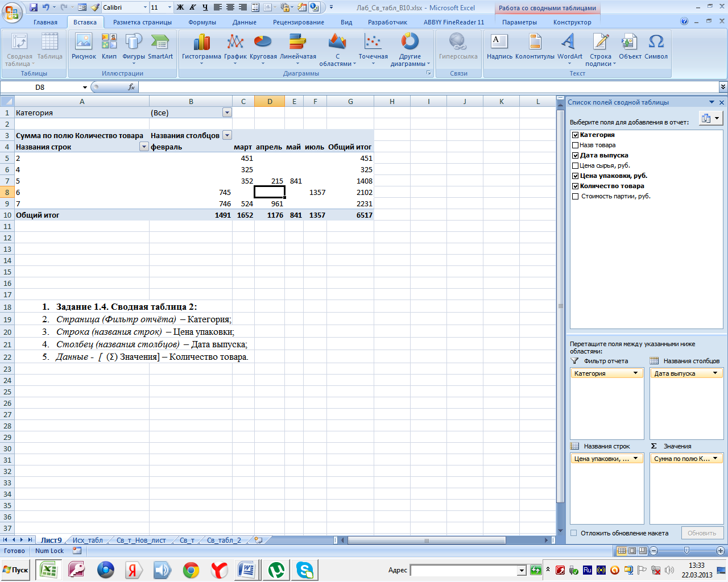Image resolution: width=728 pixels, height=582 pixels.
Task: Insert a С областями area chart
Action: click(x=337, y=49)
